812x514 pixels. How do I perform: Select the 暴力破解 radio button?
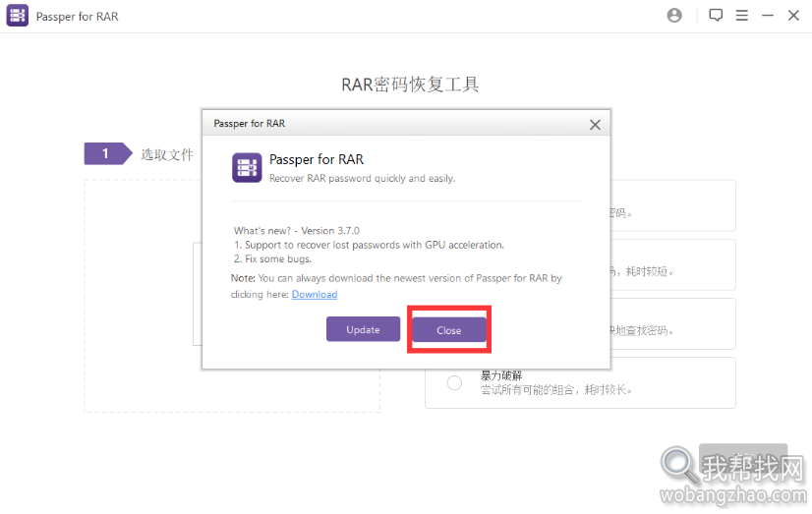tap(454, 383)
